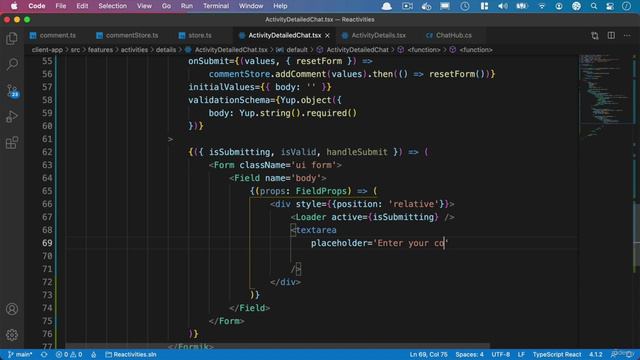
Task: Open Source Control view with pending changes badge
Action: 12,91
